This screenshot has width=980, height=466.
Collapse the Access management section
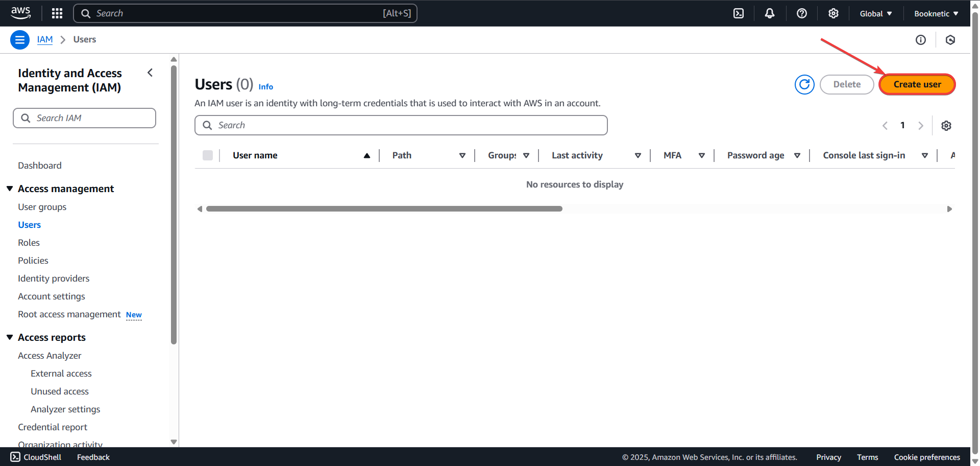(10, 189)
